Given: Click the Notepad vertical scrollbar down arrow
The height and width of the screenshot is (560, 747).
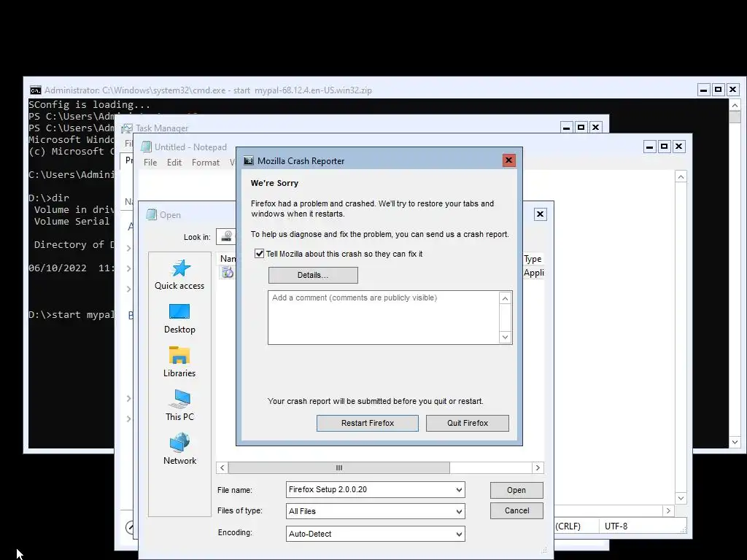Looking at the screenshot, I should point(681,498).
